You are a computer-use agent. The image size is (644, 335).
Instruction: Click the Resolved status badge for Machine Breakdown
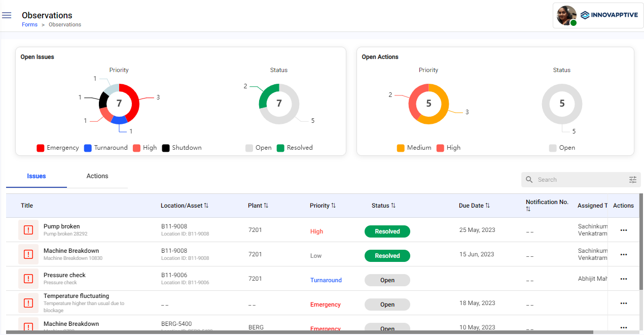(387, 256)
